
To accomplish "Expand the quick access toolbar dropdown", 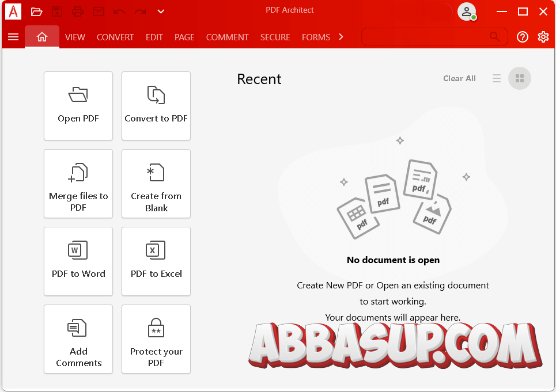I will 161,12.
